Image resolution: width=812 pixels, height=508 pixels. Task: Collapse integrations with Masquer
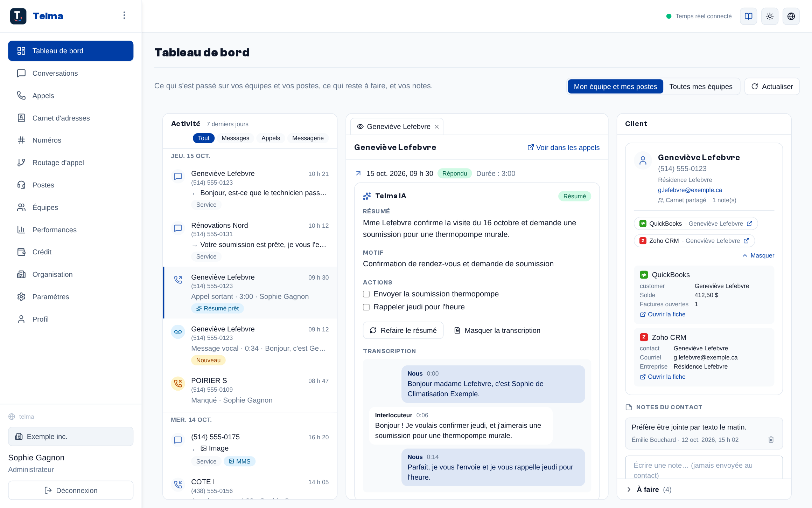coord(758,255)
